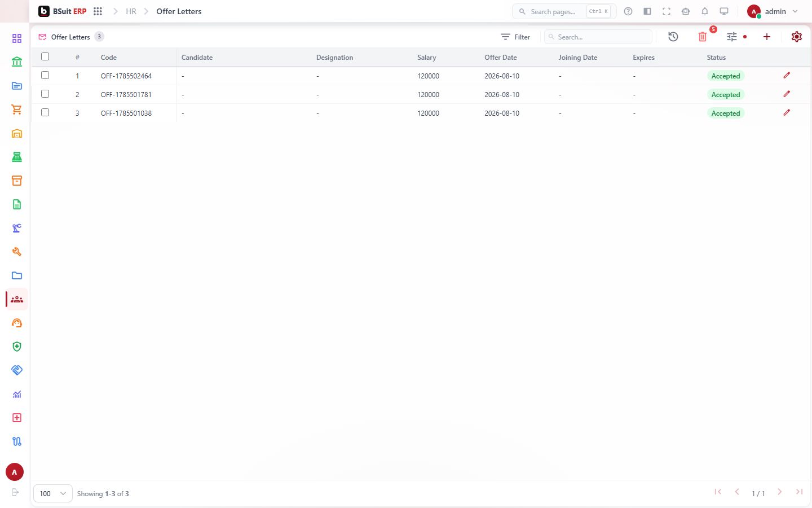This screenshot has height=508, width=812.
Task: Open the AI assistant robot icon in header
Action: (x=686, y=11)
